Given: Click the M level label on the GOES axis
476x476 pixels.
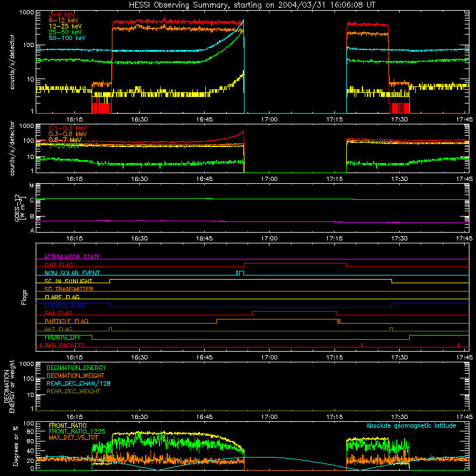Looking at the screenshot, I should point(32,186).
